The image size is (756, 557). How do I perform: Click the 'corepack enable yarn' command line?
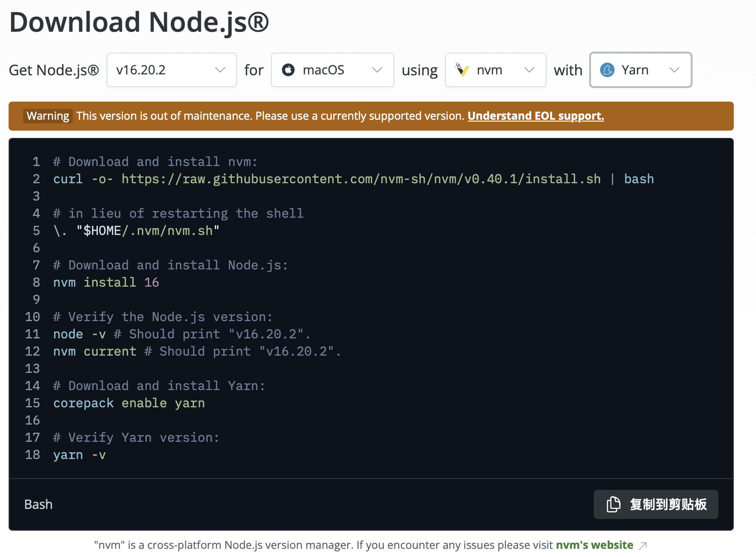pos(129,403)
